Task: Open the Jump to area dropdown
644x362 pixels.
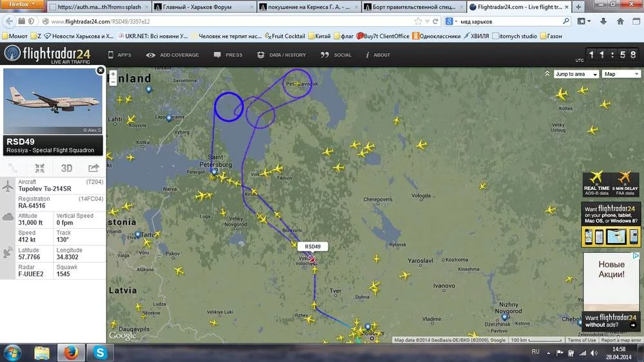Action: [x=576, y=74]
